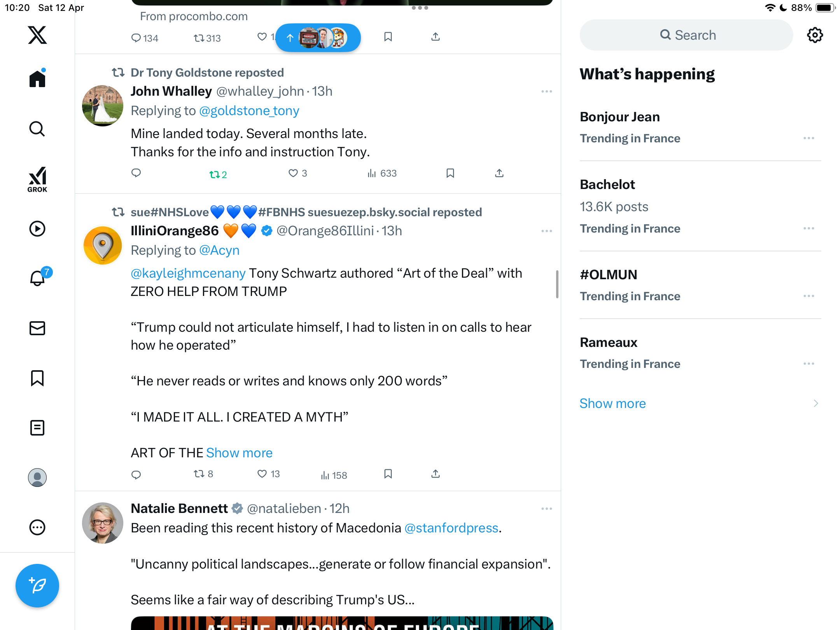Open settings gear next to Search
The image size is (840, 630).
[815, 35]
